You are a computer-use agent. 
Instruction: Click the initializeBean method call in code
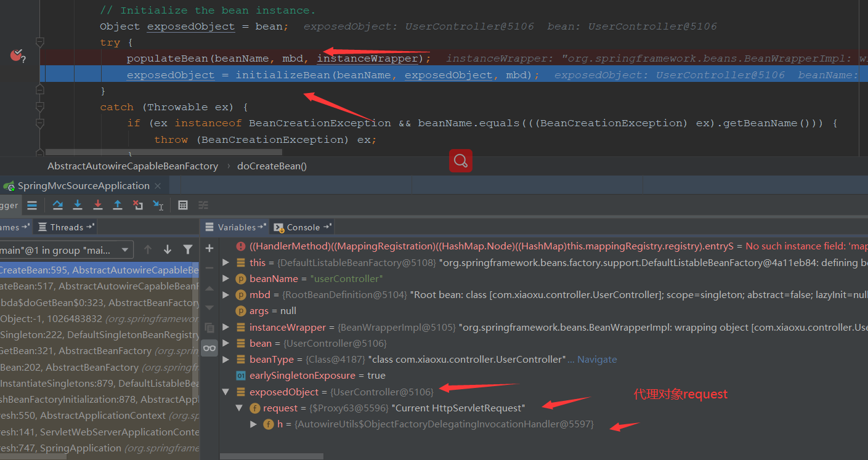click(x=283, y=75)
